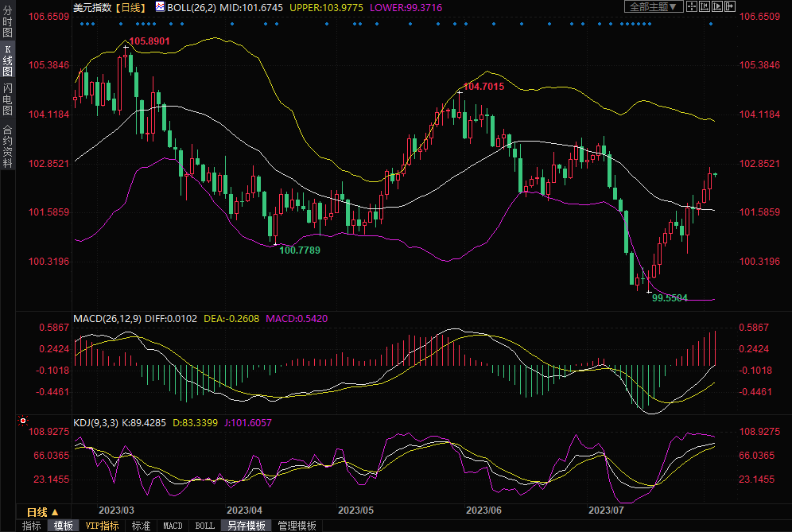
Task: Click the VIP指标 tab
Action: [102, 526]
